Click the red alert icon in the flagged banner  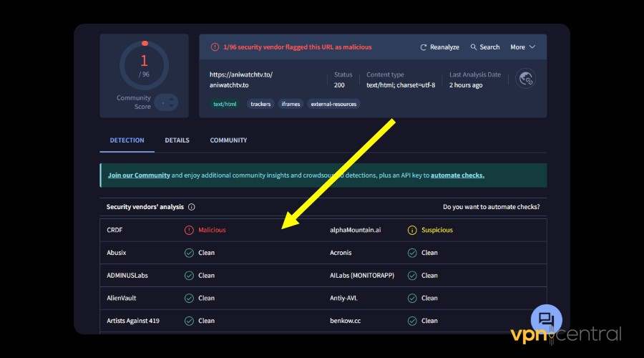coord(215,47)
